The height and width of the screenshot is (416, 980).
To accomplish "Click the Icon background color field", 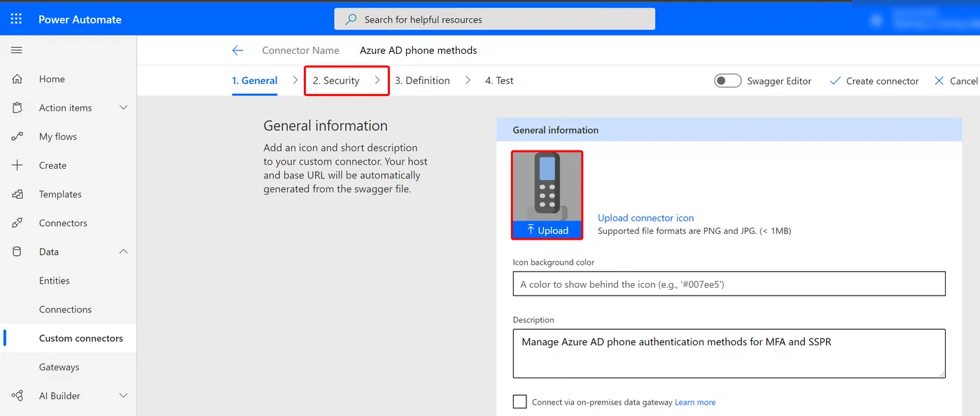I will [x=729, y=284].
